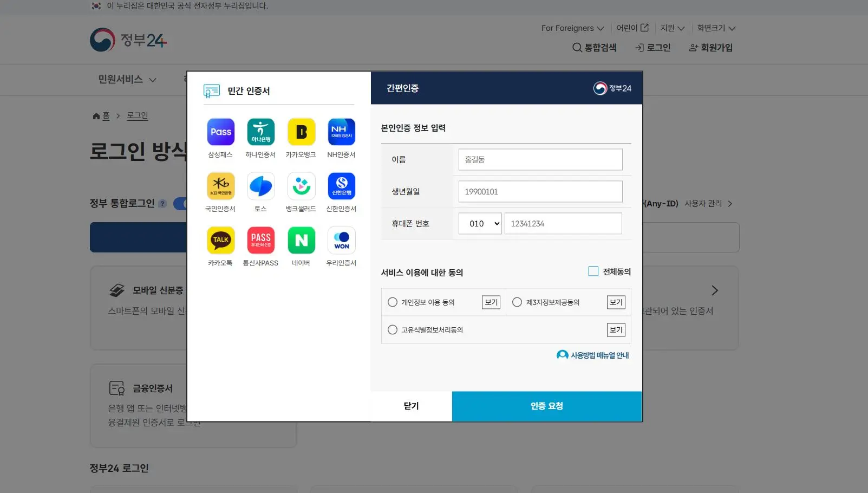Select the telecom PASS certificate icon
Image resolution: width=868 pixels, height=493 pixels.
click(x=261, y=240)
